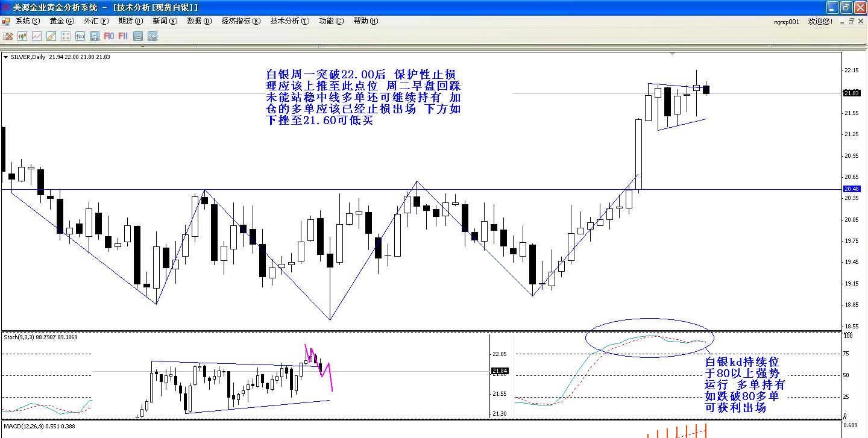868x438 pixels.
Task: Click the four-dot grid icon
Action: pyautogui.click(x=66, y=36)
